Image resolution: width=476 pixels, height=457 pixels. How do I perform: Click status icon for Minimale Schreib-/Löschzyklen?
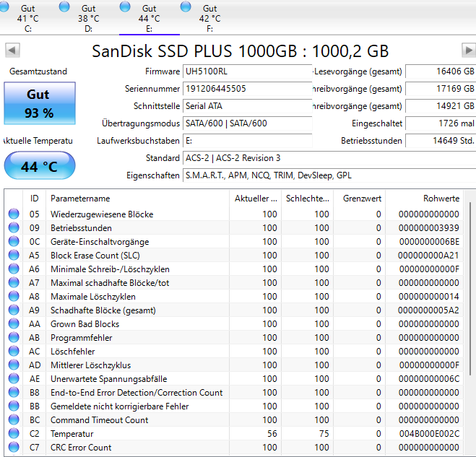(x=14, y=269)
